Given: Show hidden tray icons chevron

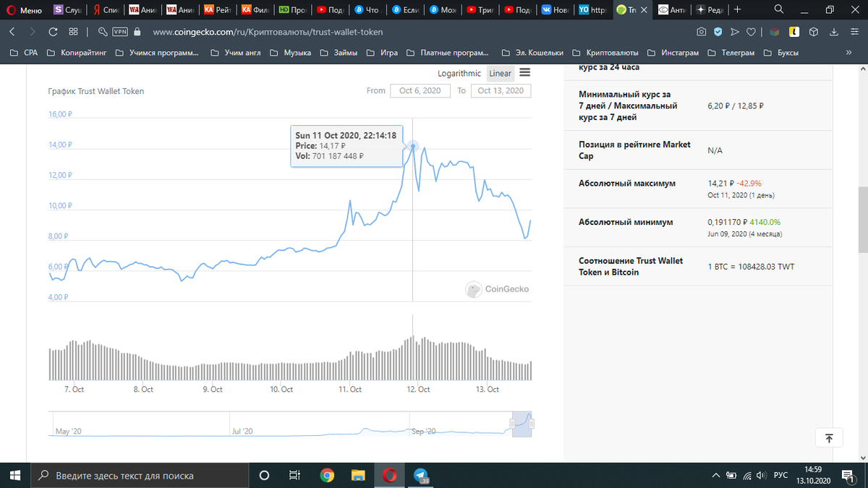Looking at the screenshot, I should click(715, 475).
